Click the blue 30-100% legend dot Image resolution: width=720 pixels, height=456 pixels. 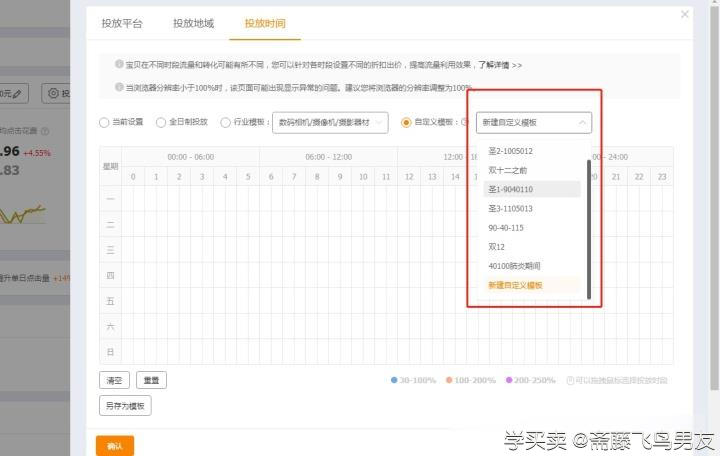click(394, 380)
